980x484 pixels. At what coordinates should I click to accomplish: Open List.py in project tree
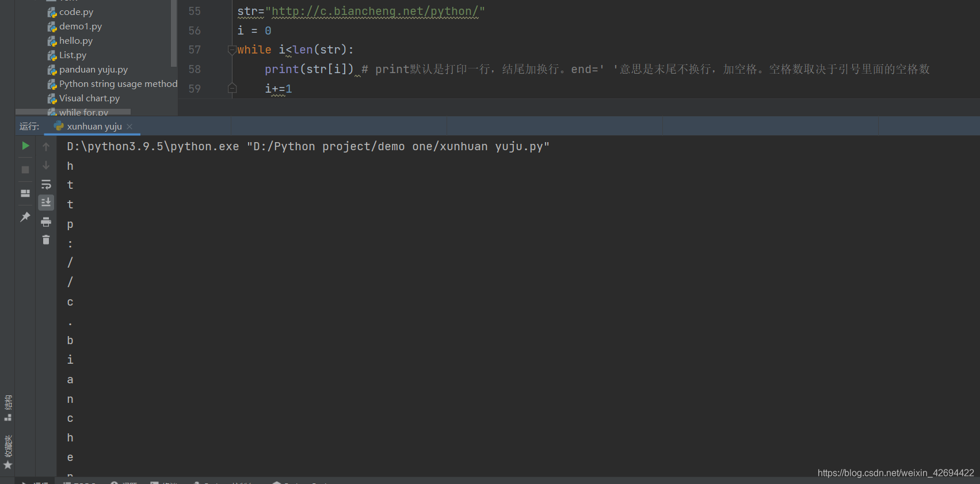[73, 55]
